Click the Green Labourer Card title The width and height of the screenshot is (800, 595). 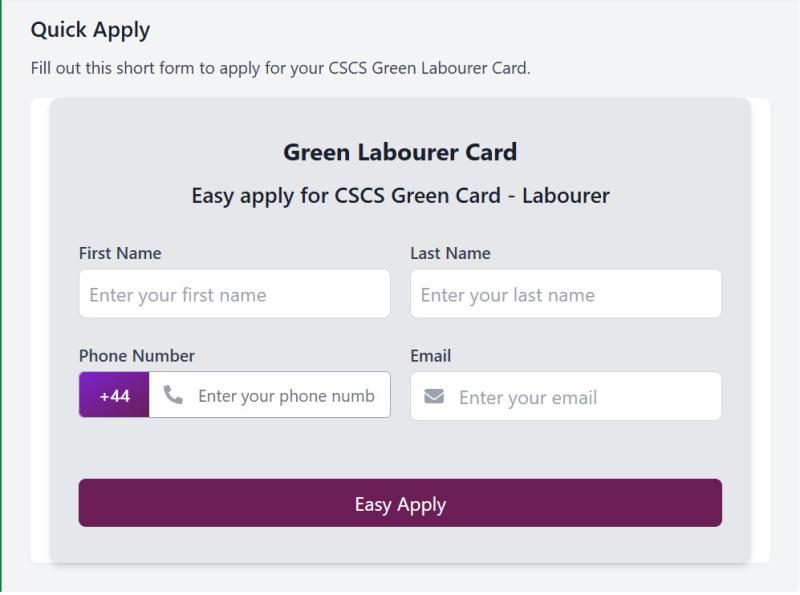coord(400,152)
